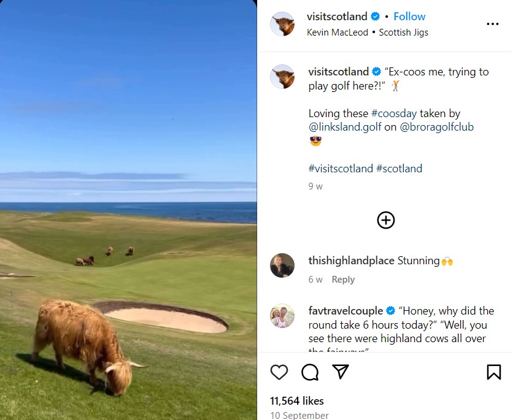Open the #visitscotland hashtag
The image size is (513, 420).
341,169
